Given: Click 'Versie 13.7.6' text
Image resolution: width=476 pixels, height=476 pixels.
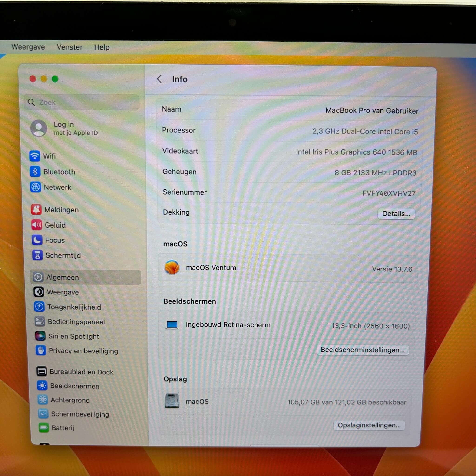Looking at the screenshot, I should click(392, 269).
